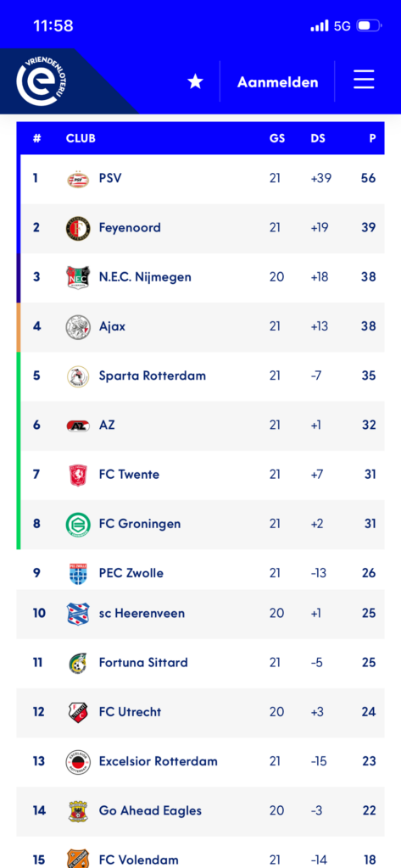Open N.E.C. Nijmegen club page
This screenshot has height=868, width=401.
pos(145,277)
